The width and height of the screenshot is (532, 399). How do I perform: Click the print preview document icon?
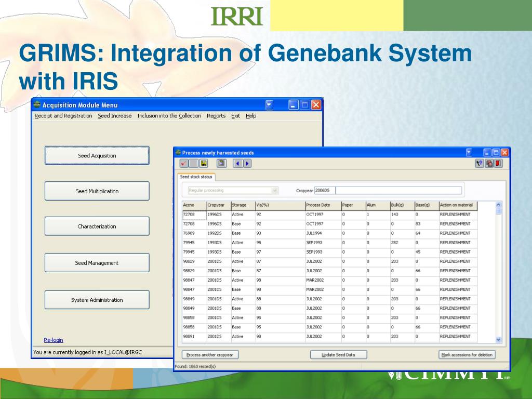tap(221, 164)
